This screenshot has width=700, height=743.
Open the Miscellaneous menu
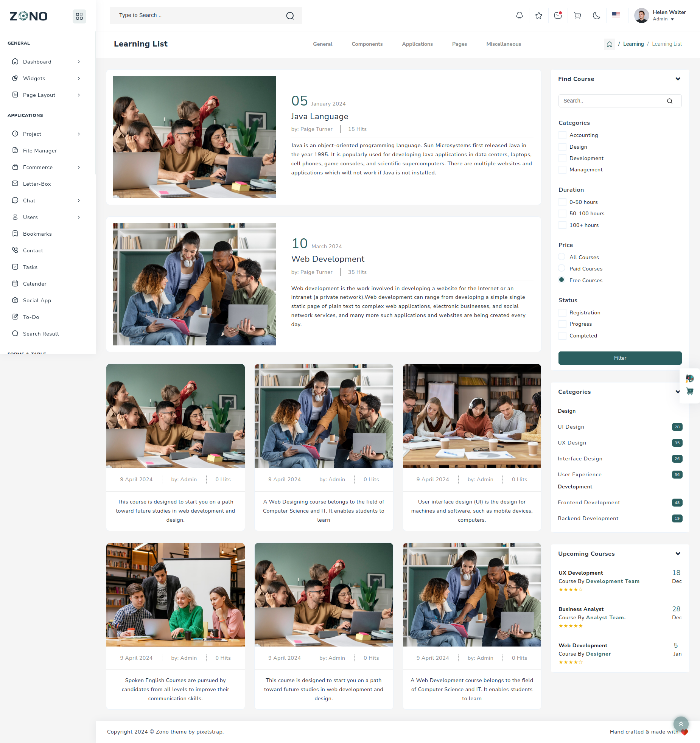[503, 44]
